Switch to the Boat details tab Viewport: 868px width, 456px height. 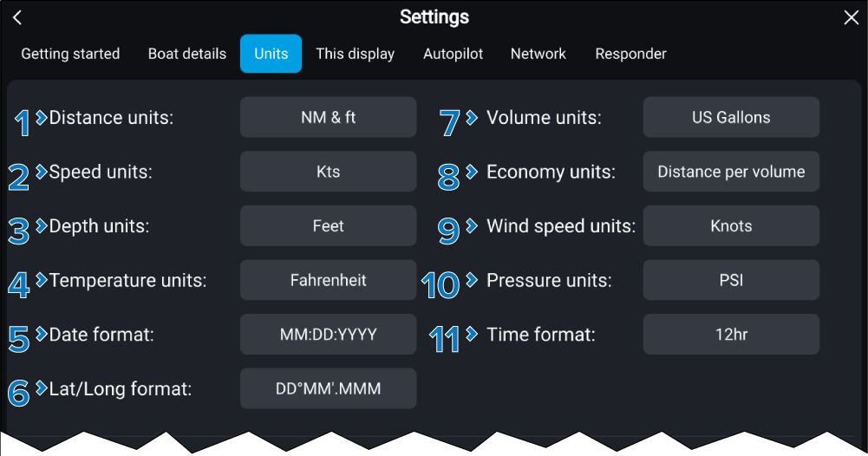coord(187,54)
